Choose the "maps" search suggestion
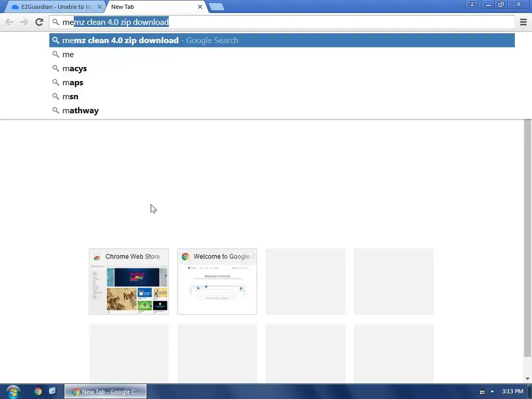Image resolution: width=532 pixels, height=399 pixels. tap(282, 83)
